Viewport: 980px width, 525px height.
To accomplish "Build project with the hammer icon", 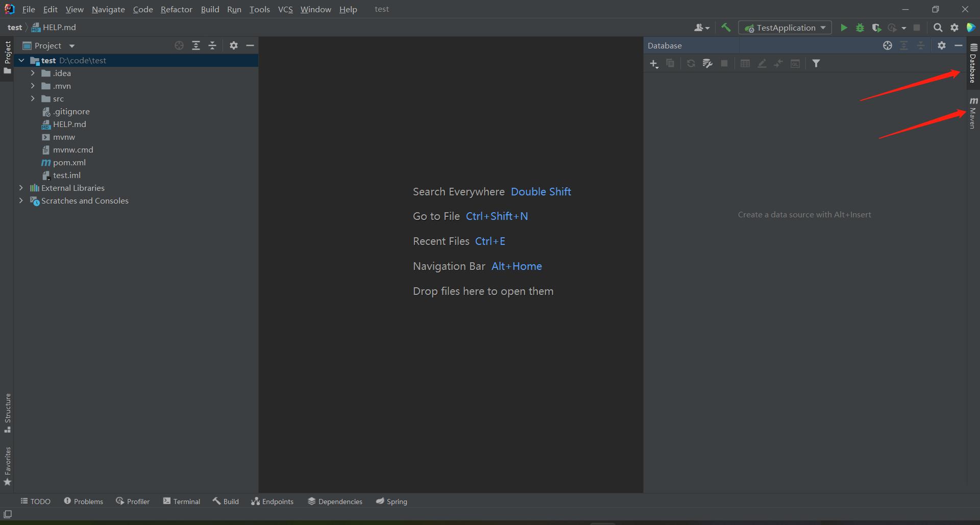I will pyautogui.click(x=726, y=28).
